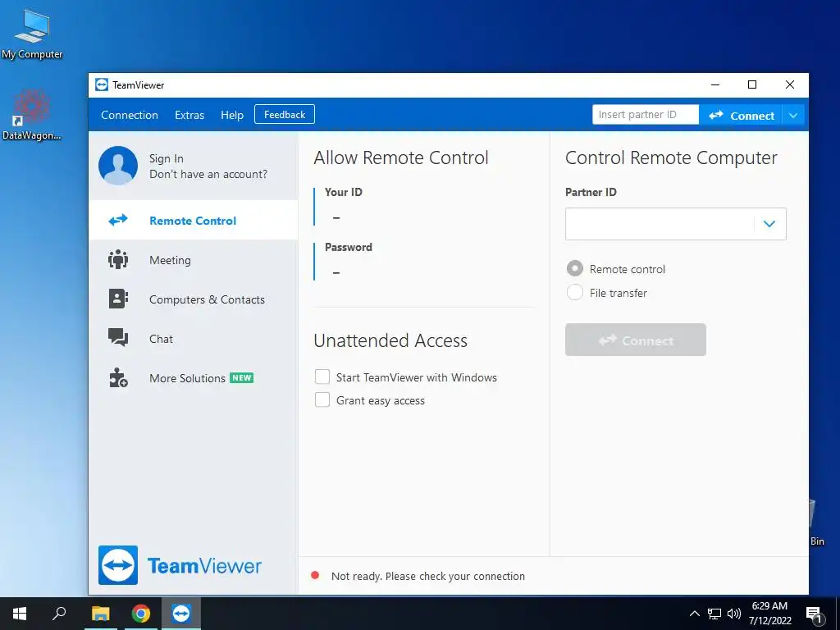This screenshot has height=630, width=840.
Task: Click the large gray Connect button
Action: [636, 340]
